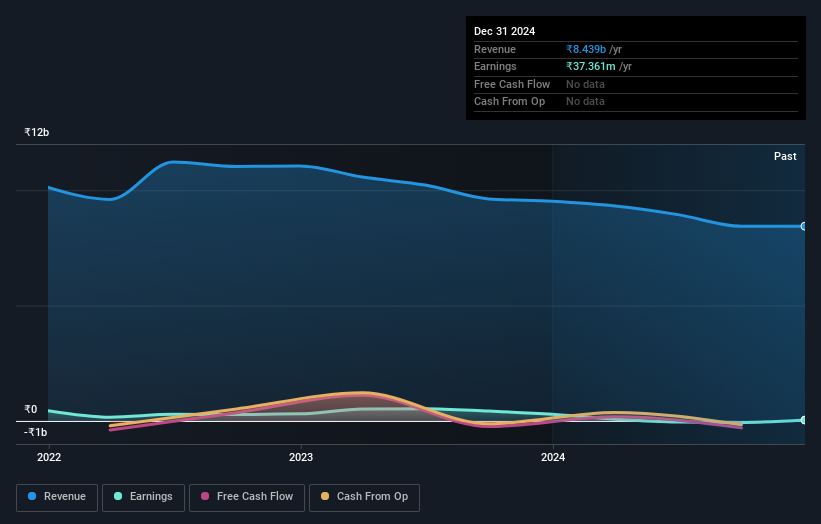
Task: Click the Revenue tooltip row label
Action: pyautogui.click(x=495, y=49)
